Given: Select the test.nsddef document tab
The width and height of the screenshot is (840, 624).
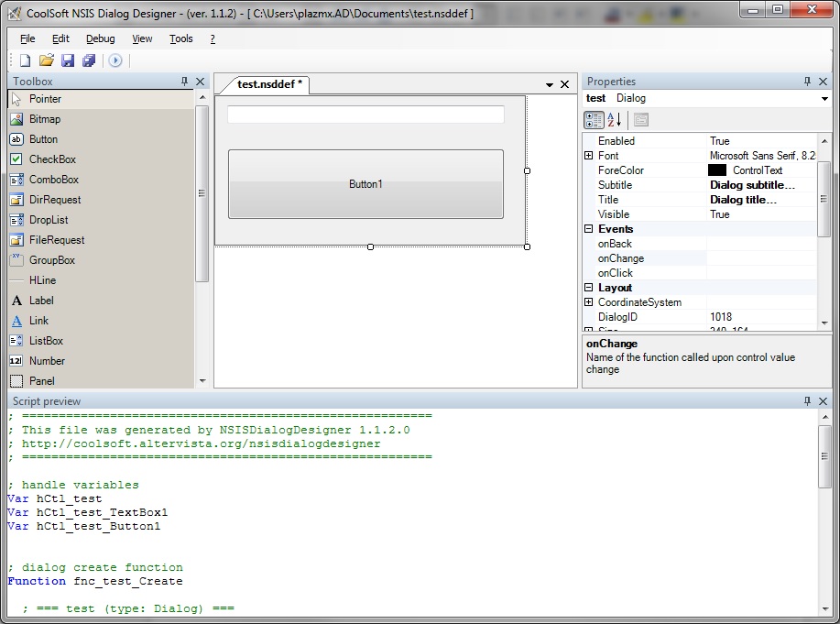Looking at the screenshot, I should click(x=269, y=84).
